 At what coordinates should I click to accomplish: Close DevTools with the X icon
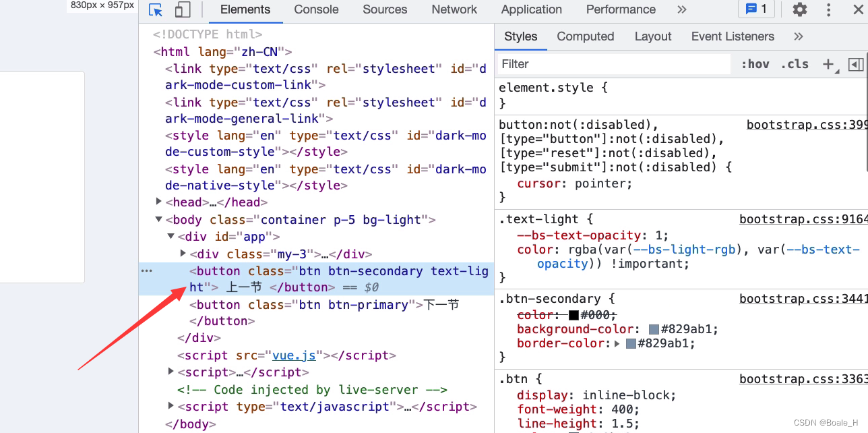click(x=857, y=9)
